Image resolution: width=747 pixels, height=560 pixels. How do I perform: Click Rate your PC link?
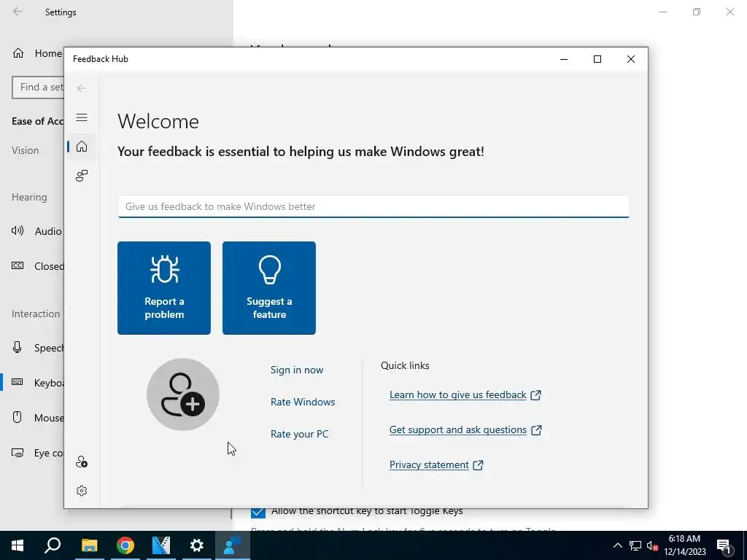pyautogui.click(x=299, y=434)
